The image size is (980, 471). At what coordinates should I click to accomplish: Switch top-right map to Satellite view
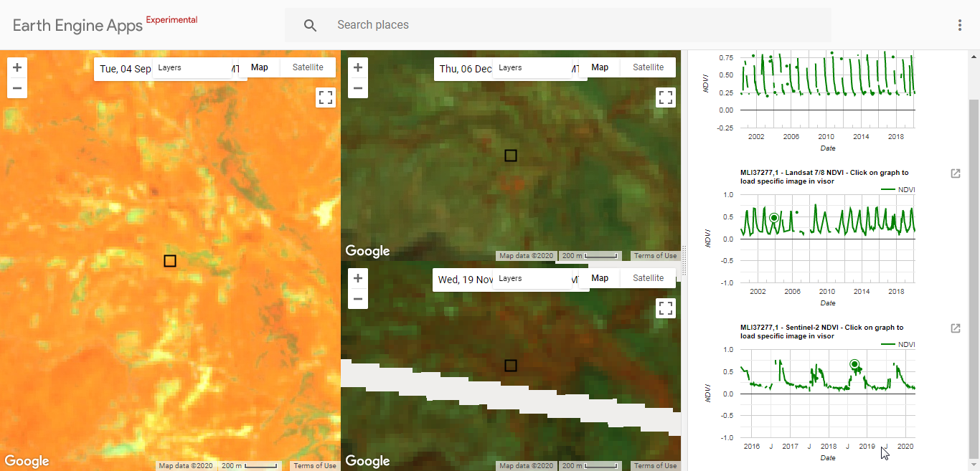(648, 67)
